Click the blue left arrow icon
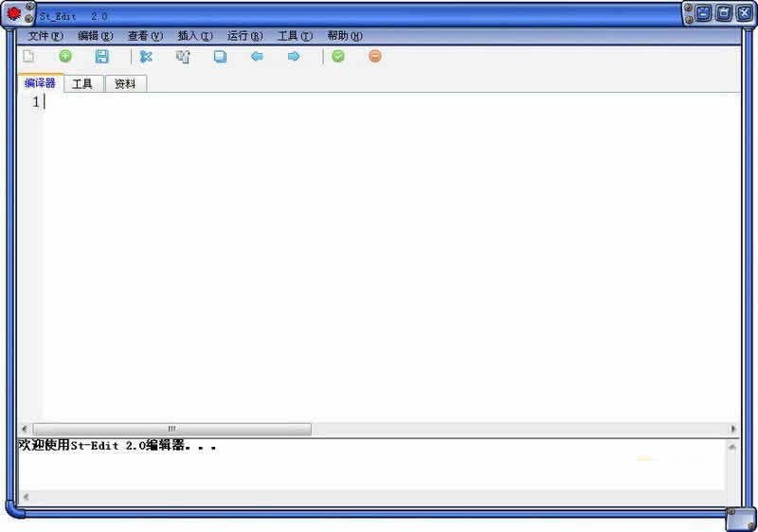This screenshot has width=758, height=532. coord(257,57)
